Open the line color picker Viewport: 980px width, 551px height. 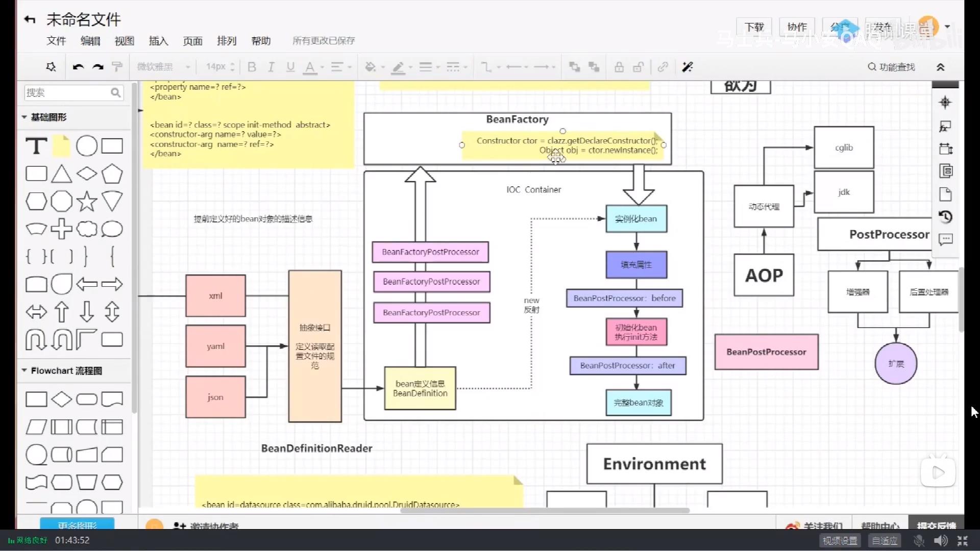tap(402, 67)
